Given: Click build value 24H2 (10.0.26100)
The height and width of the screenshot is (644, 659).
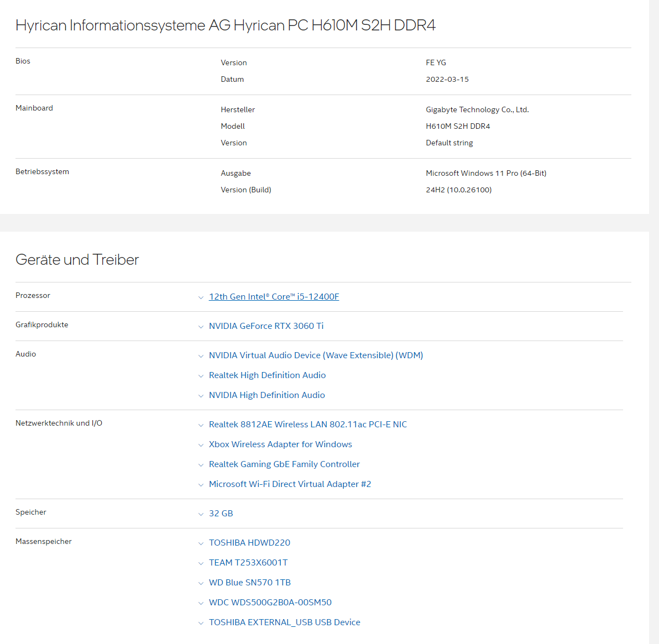Looking at the screenshot, I should 458,190.
